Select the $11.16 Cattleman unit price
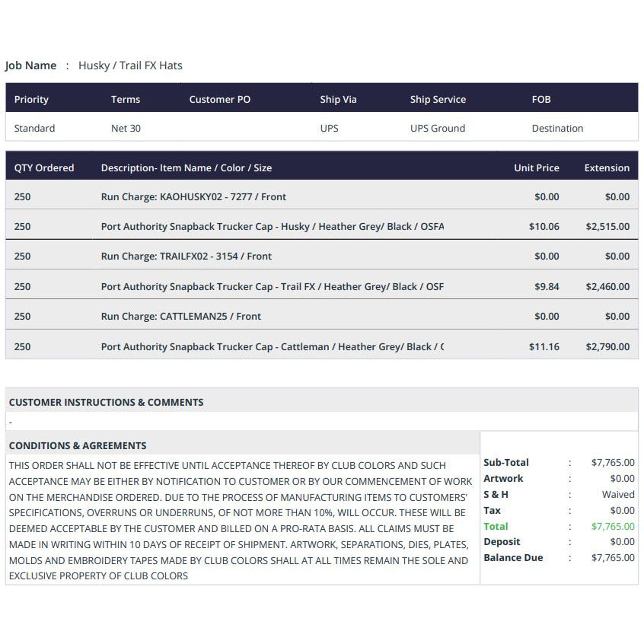Viewport: 644px width, 644px height. (544, 346)
